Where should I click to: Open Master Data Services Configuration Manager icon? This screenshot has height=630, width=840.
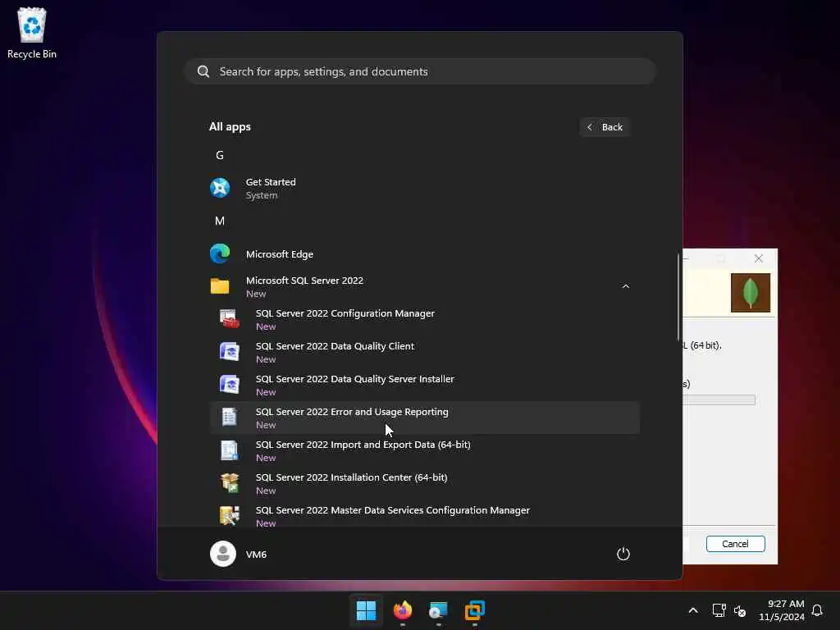[x=230, y=516]
